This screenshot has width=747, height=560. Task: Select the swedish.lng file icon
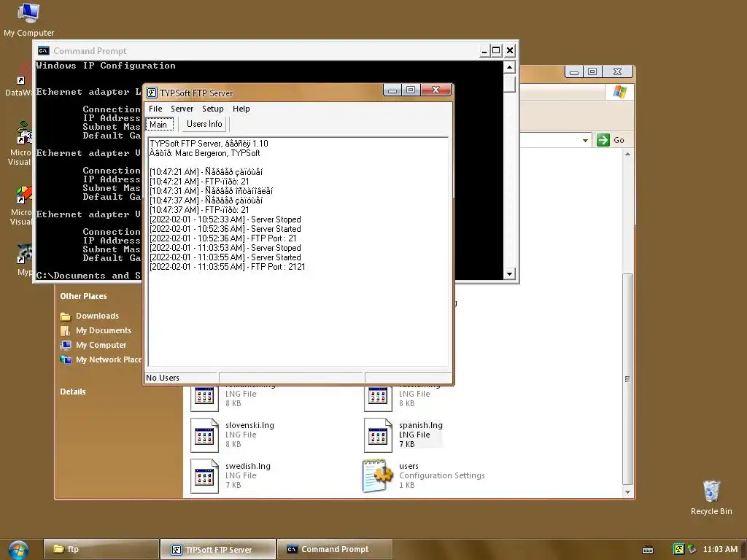204,476
